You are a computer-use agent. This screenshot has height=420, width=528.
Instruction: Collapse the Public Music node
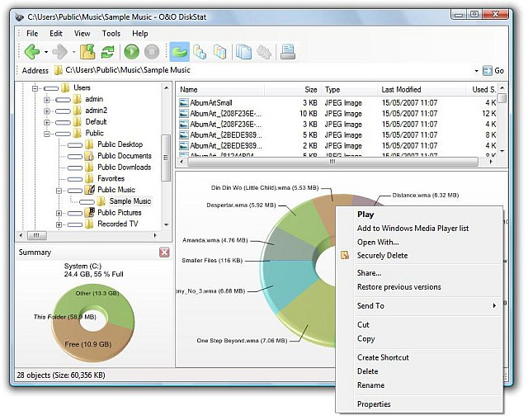click(x=59, y=191)
